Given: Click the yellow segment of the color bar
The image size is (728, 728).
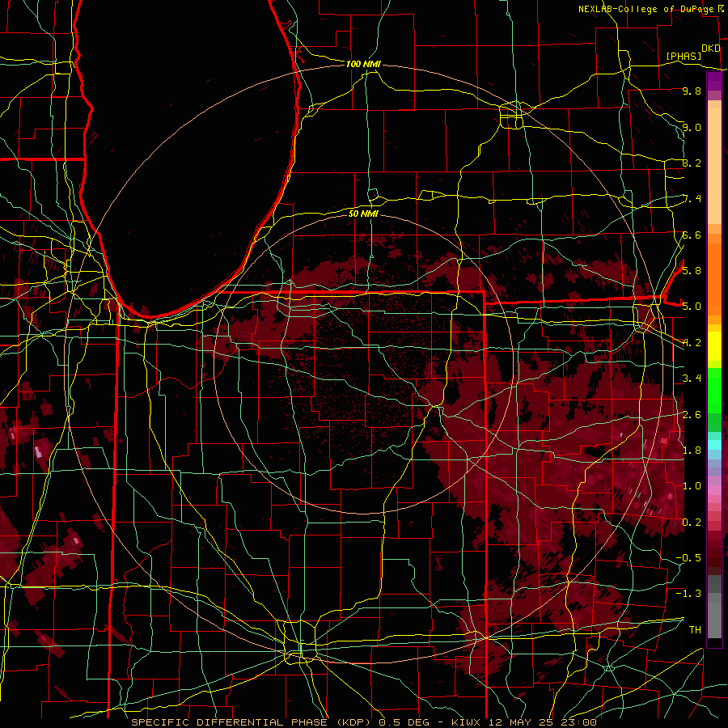Looking at the screenshot, I should pos(714,346).
